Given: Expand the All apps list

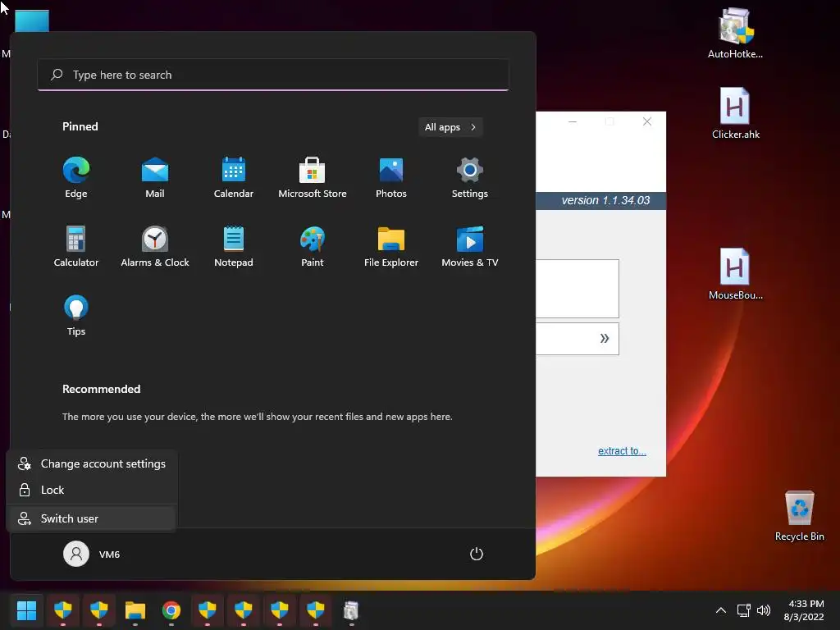Looking at the screenshot, I should click(450, 127).
